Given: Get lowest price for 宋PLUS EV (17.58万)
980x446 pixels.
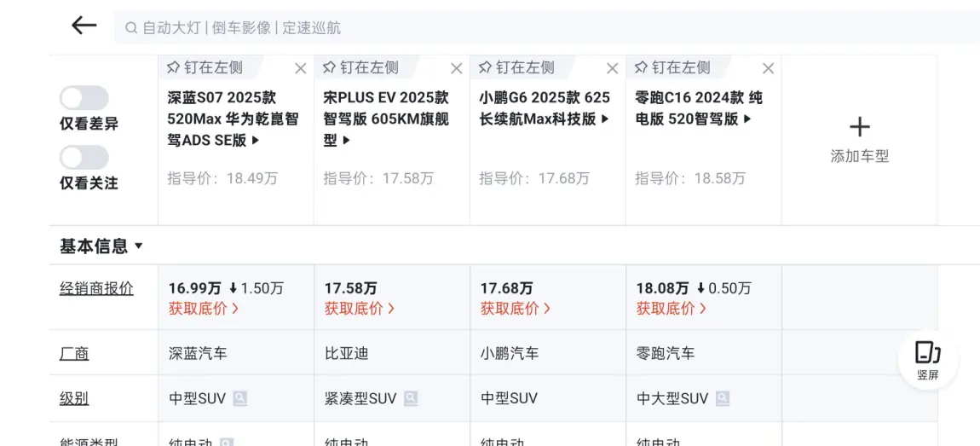Looking at the screenshot, I should (360, 309).
